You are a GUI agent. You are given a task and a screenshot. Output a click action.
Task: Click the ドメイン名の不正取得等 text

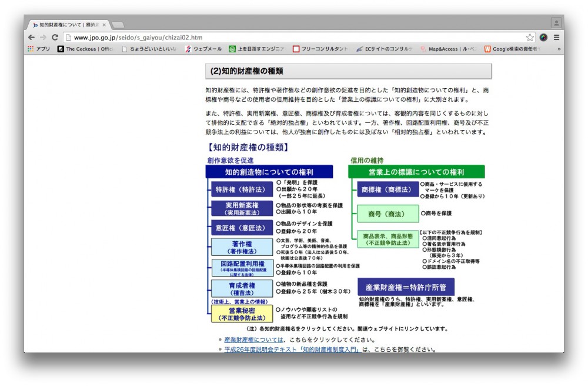(451, 261)
